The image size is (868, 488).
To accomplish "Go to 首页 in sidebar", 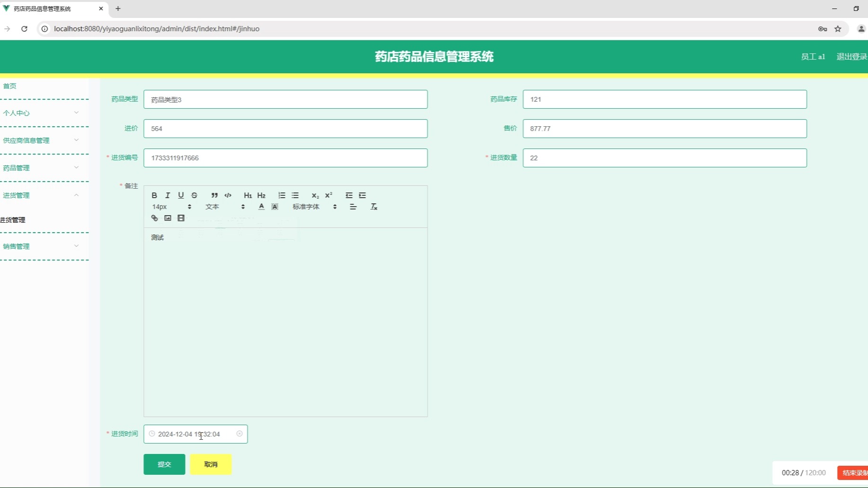I will pos(10,86).
